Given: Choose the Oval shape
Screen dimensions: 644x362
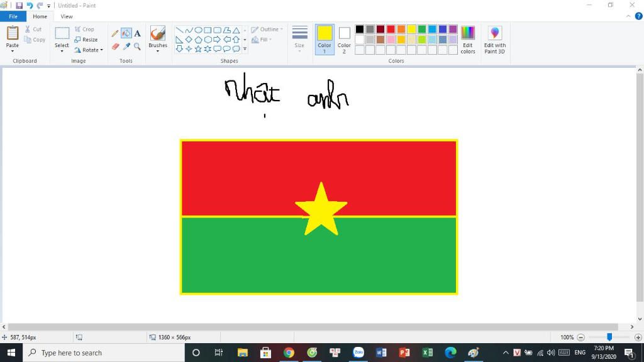Looking at the screenshot, I should (198, 30).
